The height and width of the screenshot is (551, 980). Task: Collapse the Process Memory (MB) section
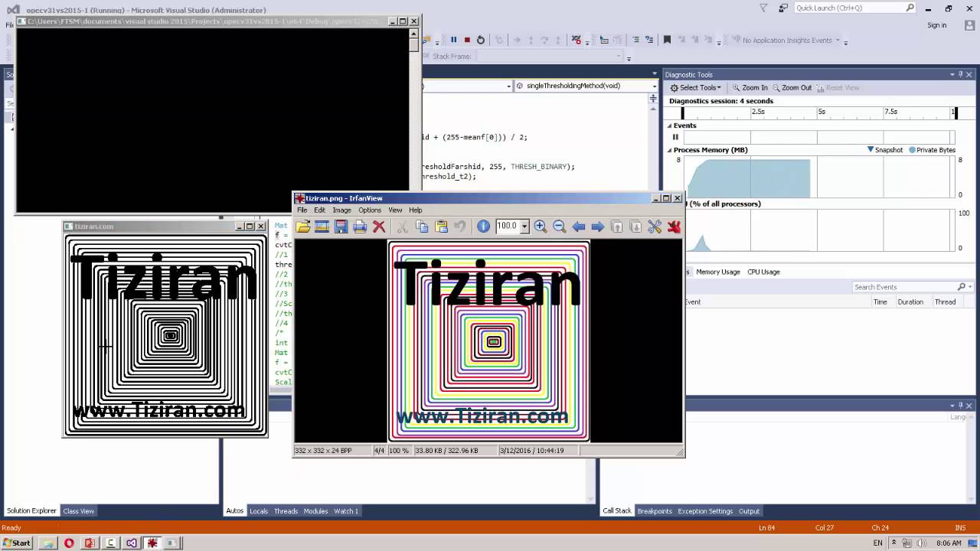click(669, 150)
